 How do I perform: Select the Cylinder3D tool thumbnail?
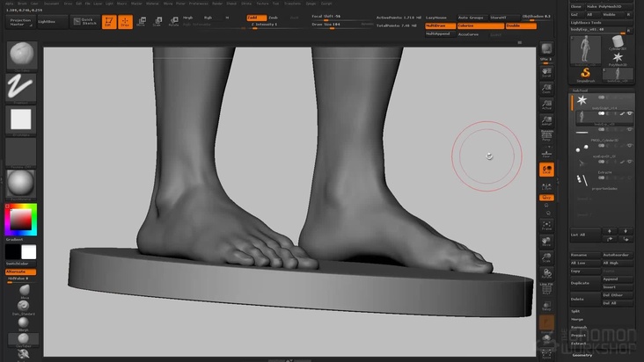pyautogui.click(x=618, y=43)
